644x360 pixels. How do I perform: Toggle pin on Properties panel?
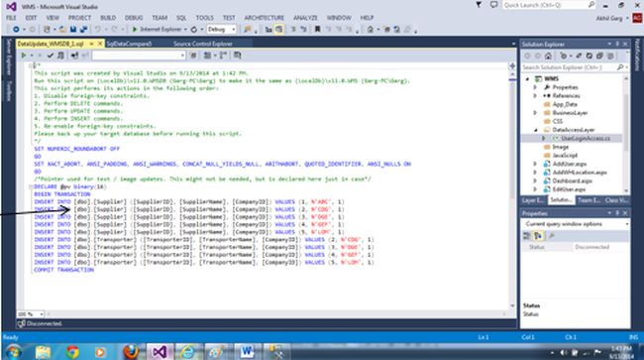pos(617,213)
